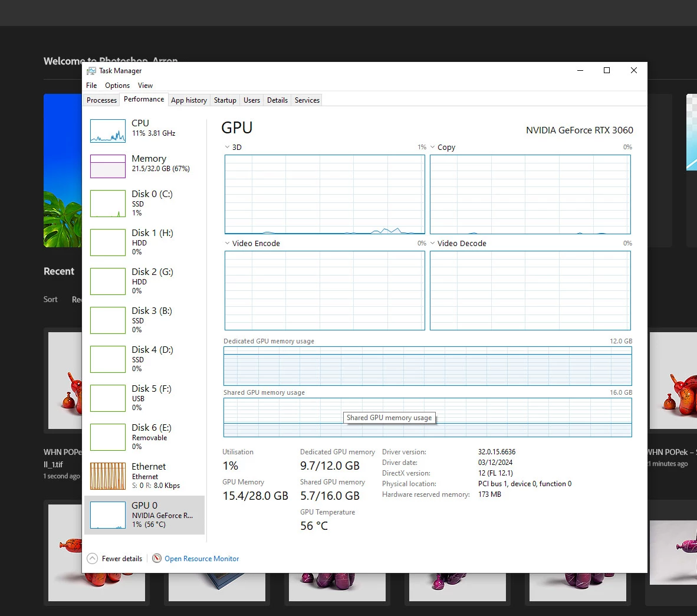Click the Fewer details up-arrow icon
This screenshot has width=697, height=616.
click(92, 558)
